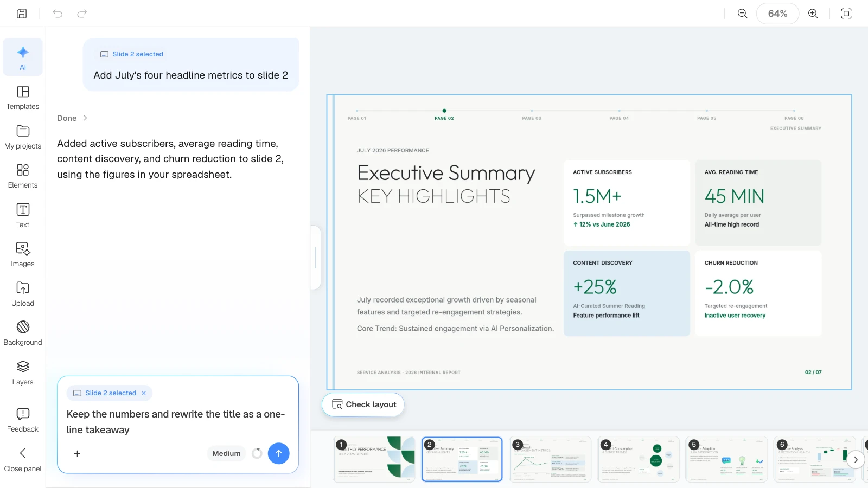Screen dimensions: 868x488
Task: Zoom out of the canvas
Action: 743,14
